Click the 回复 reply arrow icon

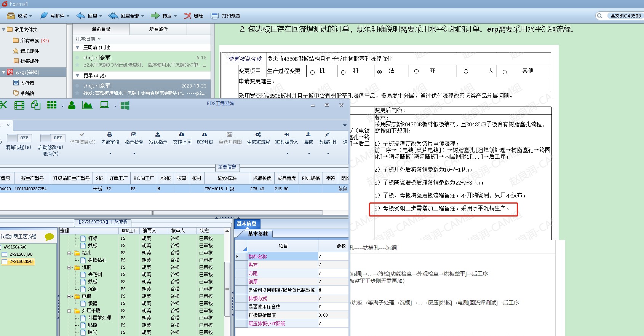81,16
